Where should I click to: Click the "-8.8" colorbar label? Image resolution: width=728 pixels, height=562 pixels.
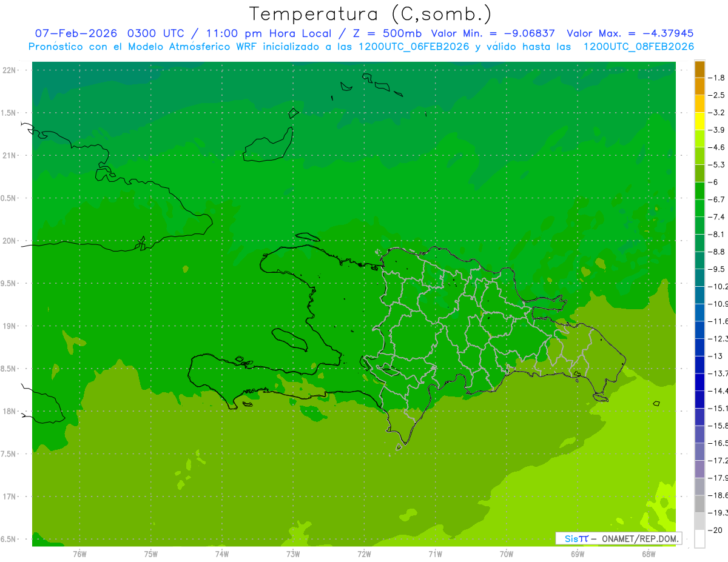[x=718, y=252]
